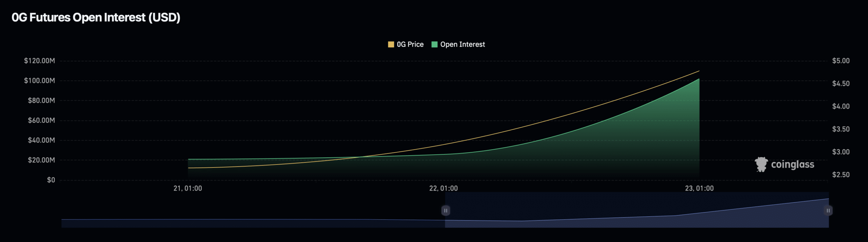Click the $120.00M left axis label
Viewport: 868px width, 242px height.
(39, 61)
